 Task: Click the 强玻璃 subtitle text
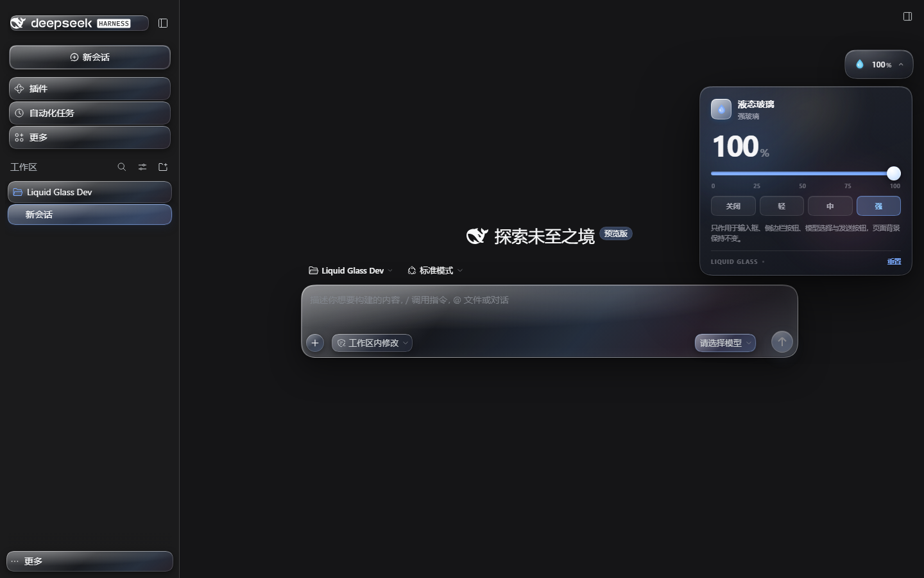tap(748, 116)
